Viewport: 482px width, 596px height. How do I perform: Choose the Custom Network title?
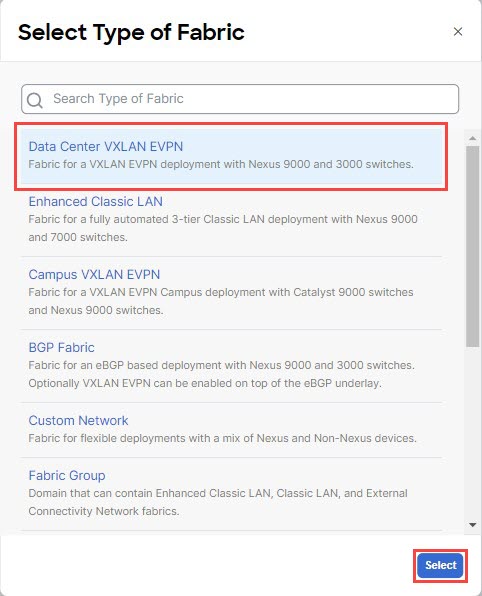(x=78, y=420)
